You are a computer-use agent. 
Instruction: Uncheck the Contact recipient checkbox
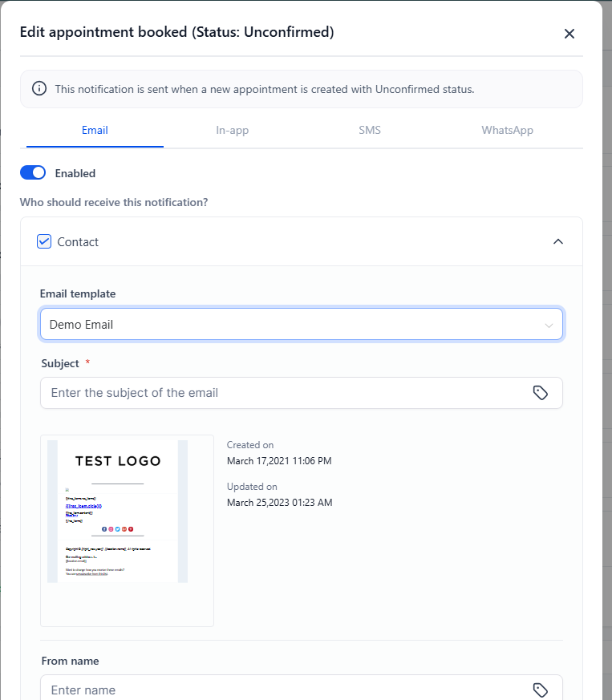pos(44,241)
